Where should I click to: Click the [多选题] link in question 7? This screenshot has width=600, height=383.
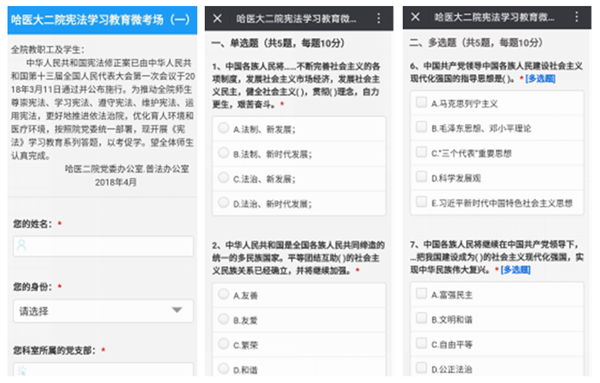tap(515, 270)
